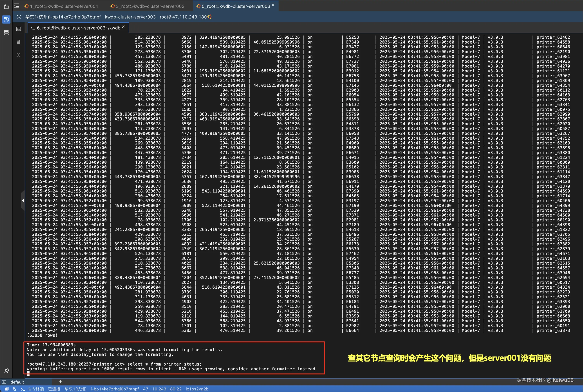
Task: Click the value 46.051525999999996
Action: (x=276, y=42)
